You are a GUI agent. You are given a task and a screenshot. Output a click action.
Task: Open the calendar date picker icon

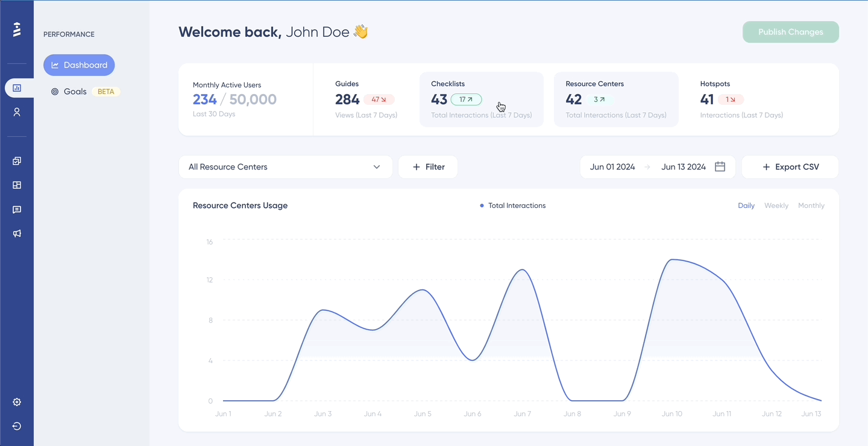point(720,167)
